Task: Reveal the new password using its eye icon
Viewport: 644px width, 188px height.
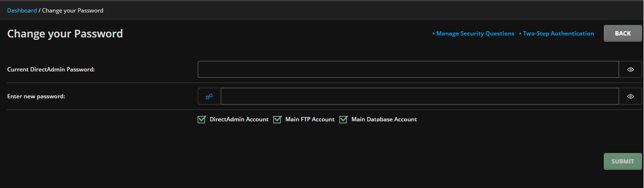Action: (x=631, y=96)
